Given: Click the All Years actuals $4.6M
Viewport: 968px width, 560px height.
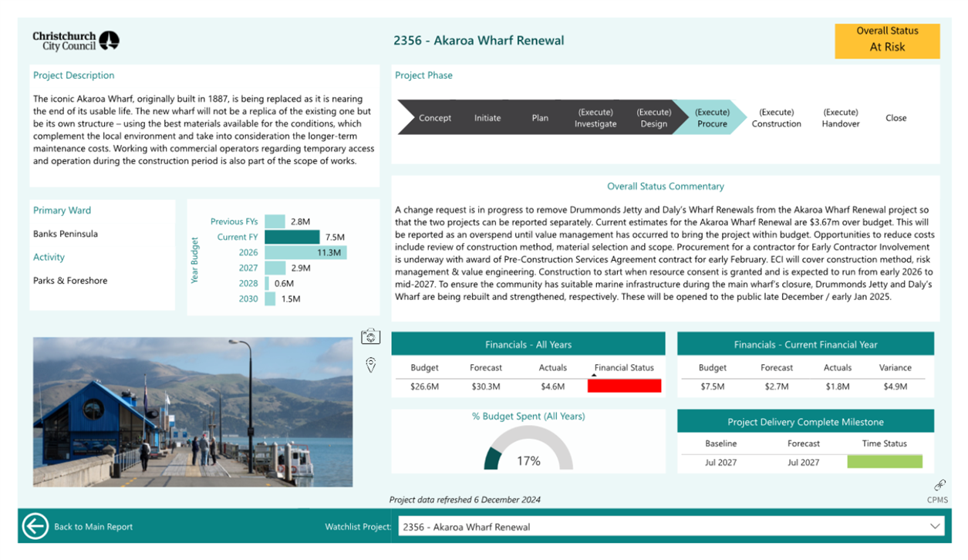Looking at the screenshot, I should [x=552, y=386].
